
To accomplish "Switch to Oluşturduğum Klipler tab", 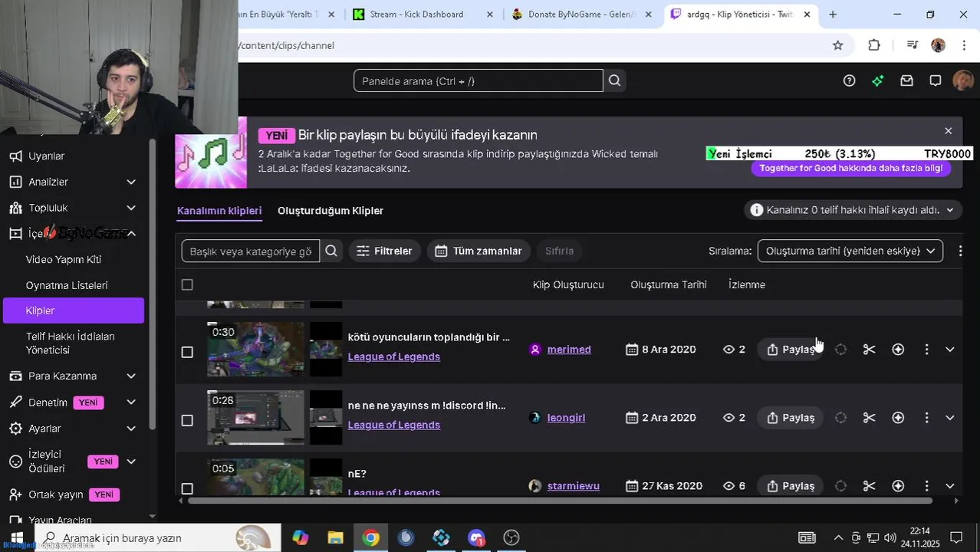I will [331, 211].
